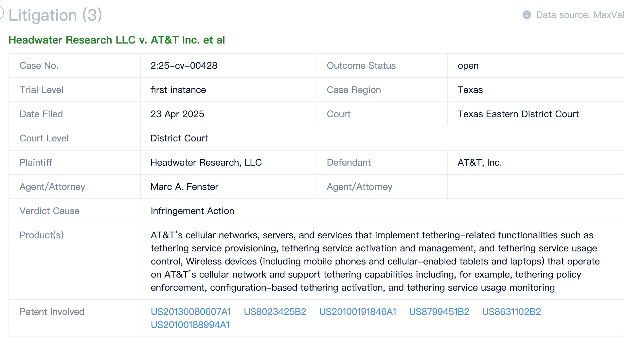The width and height of the screenshot is (644, 345).
Task: Click Texas Eastern District Court value
Action: (x=518, y=114)
